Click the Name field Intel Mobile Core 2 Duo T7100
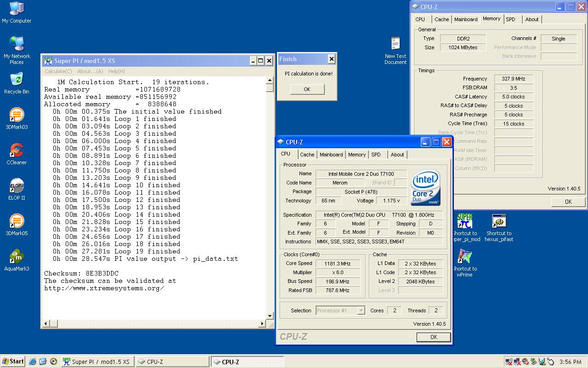588x368 pixels. pyautogui.click(x=361, y=174)
